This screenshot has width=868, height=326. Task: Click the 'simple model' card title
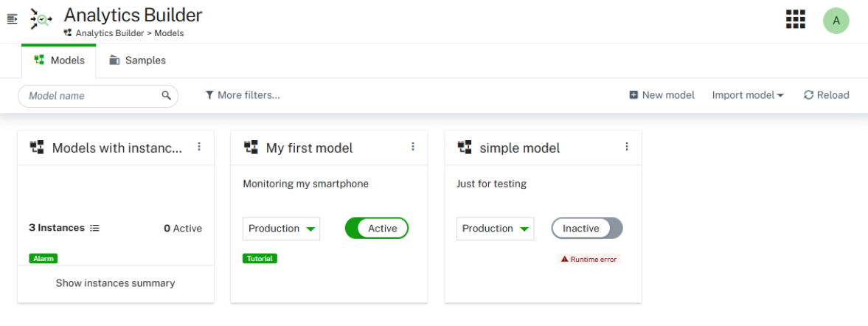pos(520,148)
